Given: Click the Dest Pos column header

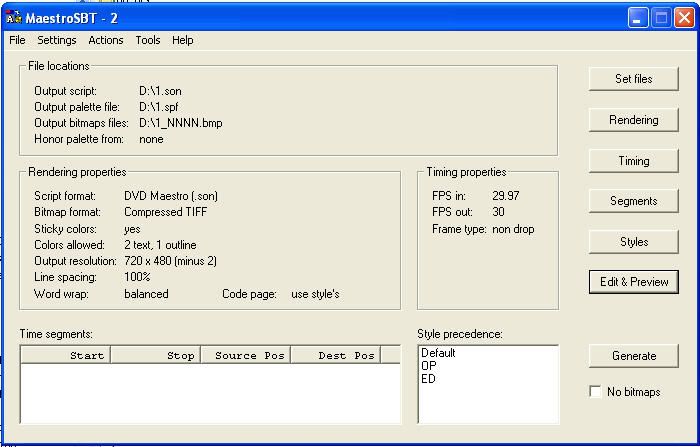Looking at the screenshot, I should point(336,355).
